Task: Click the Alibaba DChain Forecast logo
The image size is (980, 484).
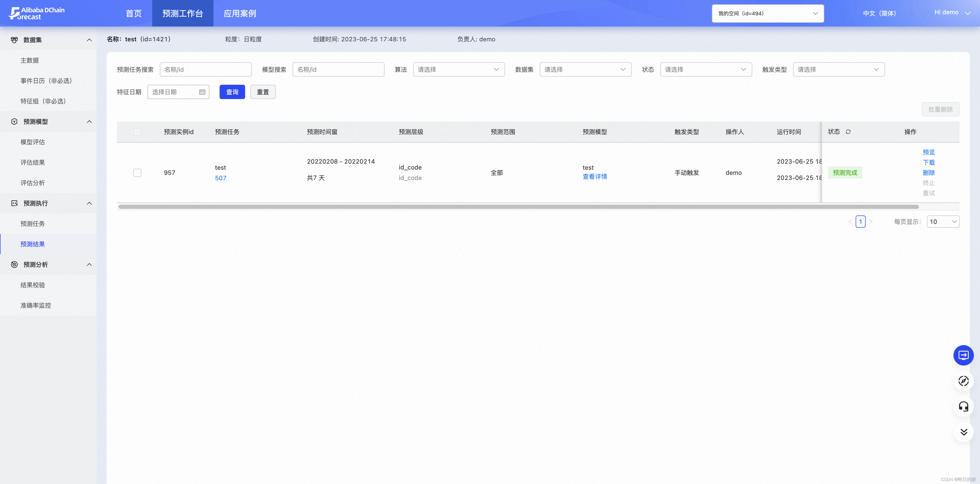Action: (x=37, y=13)
